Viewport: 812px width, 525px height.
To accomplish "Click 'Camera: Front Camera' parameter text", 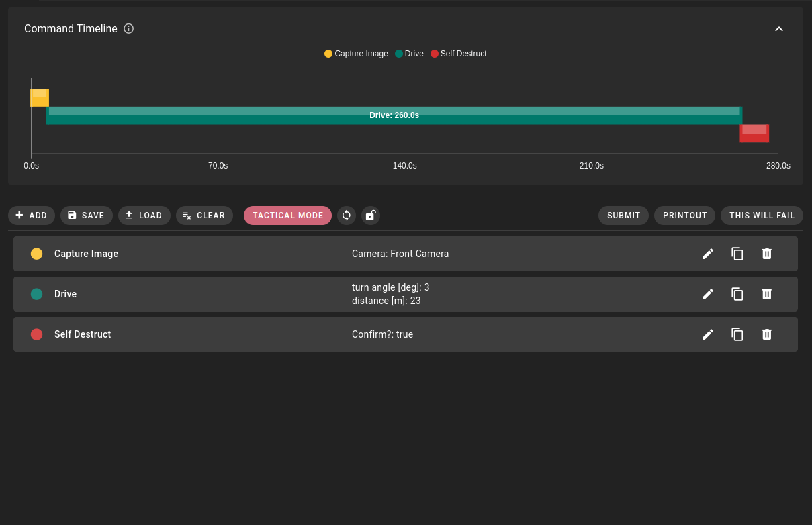I will click(x=400, y=254).
